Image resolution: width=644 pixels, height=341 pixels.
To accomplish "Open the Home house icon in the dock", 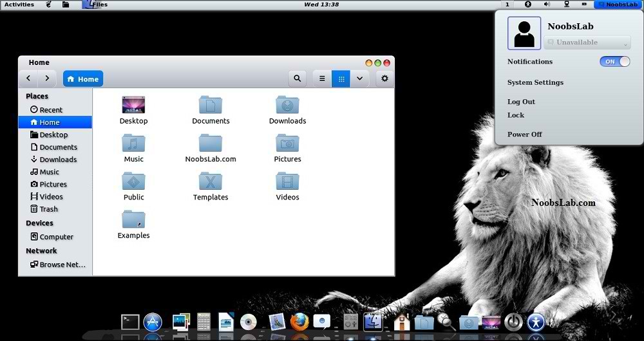I will pyautogui.click(x=402, y=322).
